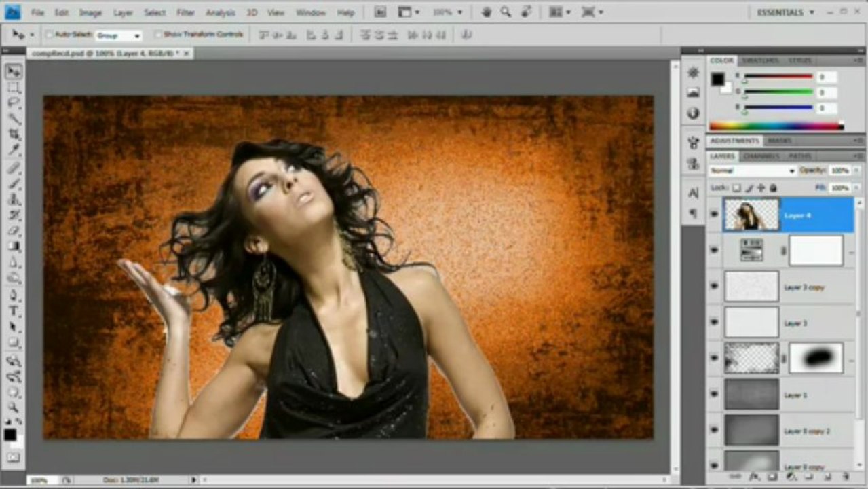Open the Normal blend mode dropdown
868x489 pixels.
tap(752, 170)
